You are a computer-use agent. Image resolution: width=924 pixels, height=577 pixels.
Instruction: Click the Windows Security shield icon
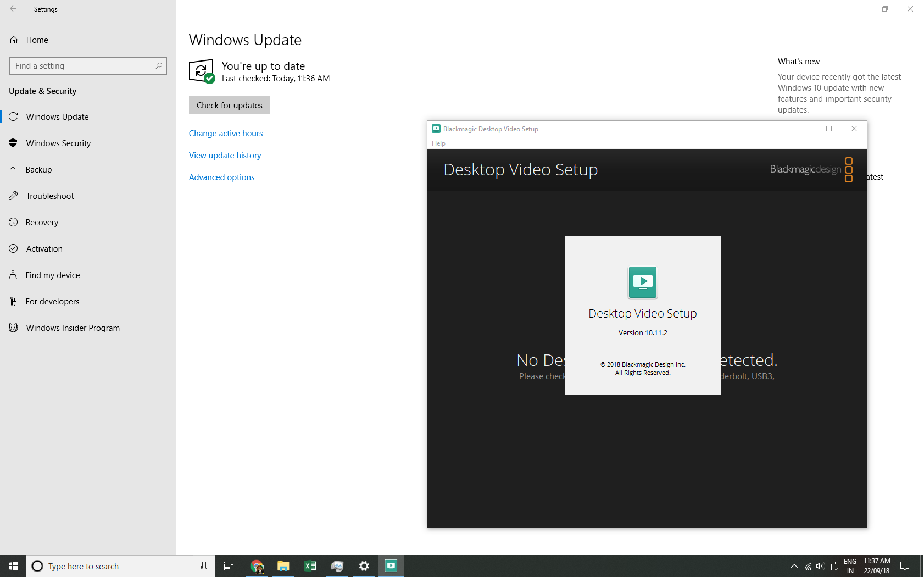[13, 143]
